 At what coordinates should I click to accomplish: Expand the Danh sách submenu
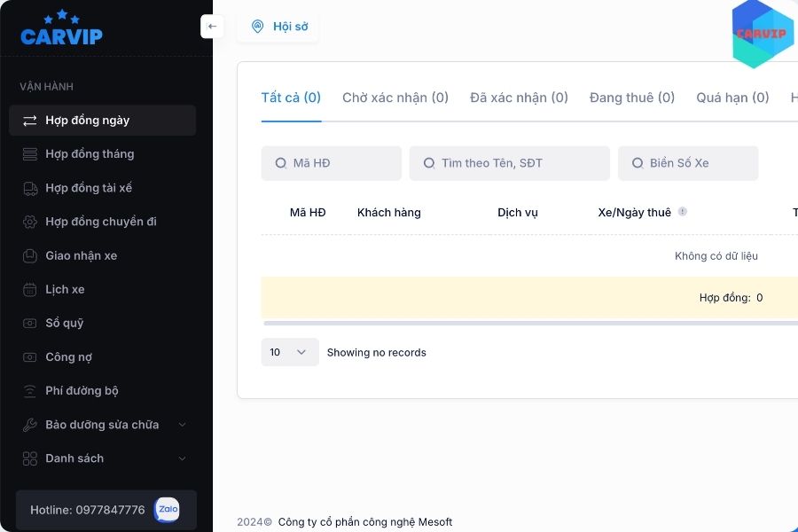pyautogui.click(x=182, y=458)
